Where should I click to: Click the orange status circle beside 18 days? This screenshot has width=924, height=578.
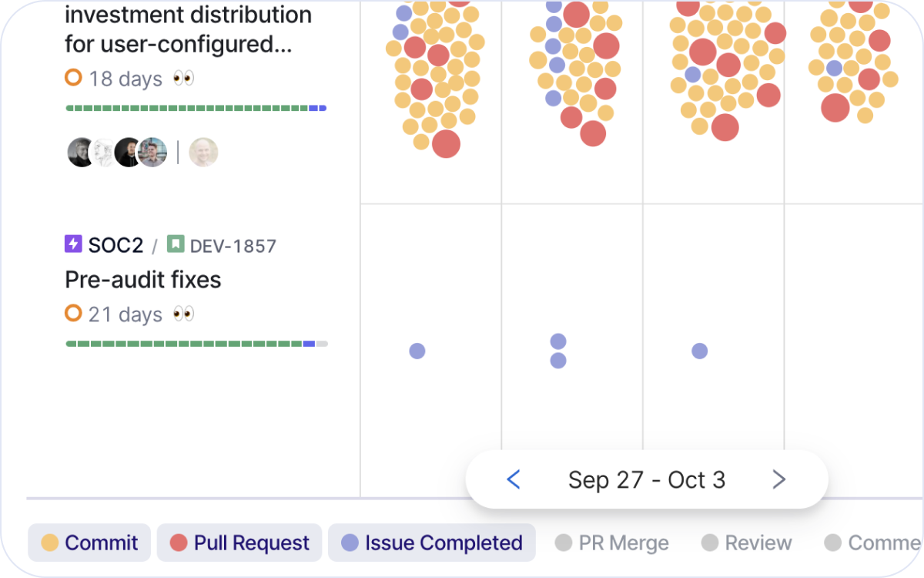click(73, 78)
